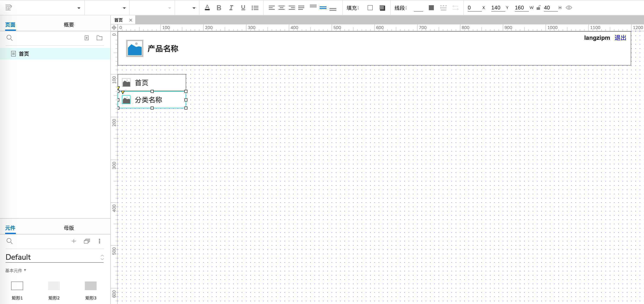Open the line width selector
The width and height of the screenshot is (644, 304).
tap(418, 8)
